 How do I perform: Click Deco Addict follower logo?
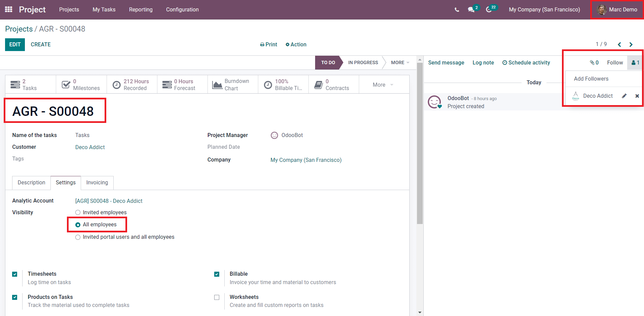click(576, 96)
